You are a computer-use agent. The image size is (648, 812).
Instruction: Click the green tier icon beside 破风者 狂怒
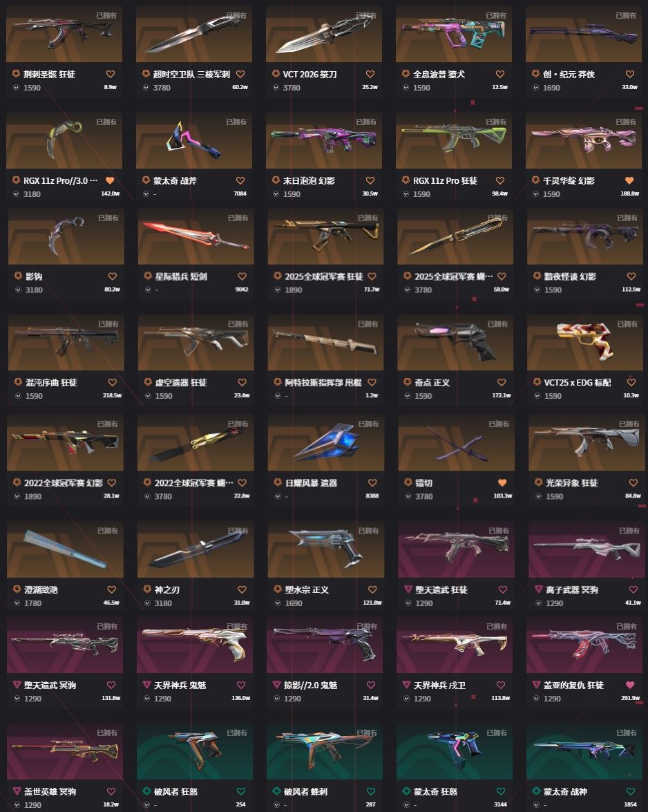146,791
